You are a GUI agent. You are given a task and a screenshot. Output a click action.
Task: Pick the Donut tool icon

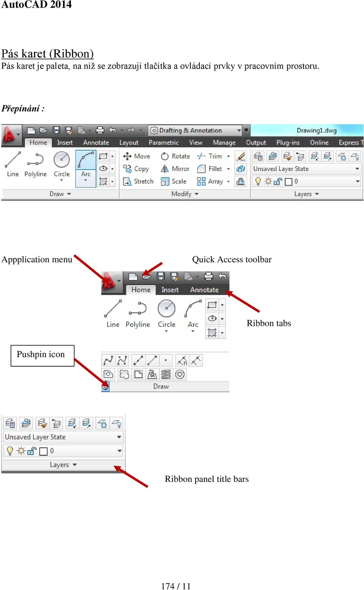[180, 375]
